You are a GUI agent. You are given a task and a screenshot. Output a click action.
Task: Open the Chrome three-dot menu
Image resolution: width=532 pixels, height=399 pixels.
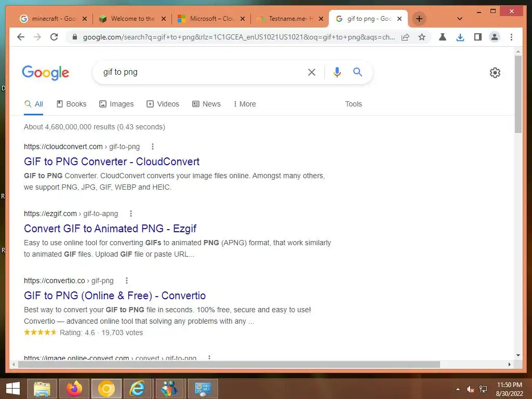point(511,37)
